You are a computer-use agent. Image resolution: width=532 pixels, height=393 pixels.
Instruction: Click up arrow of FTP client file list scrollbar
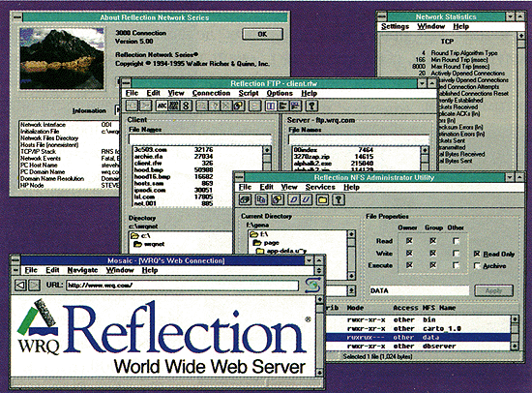point(267,150)
